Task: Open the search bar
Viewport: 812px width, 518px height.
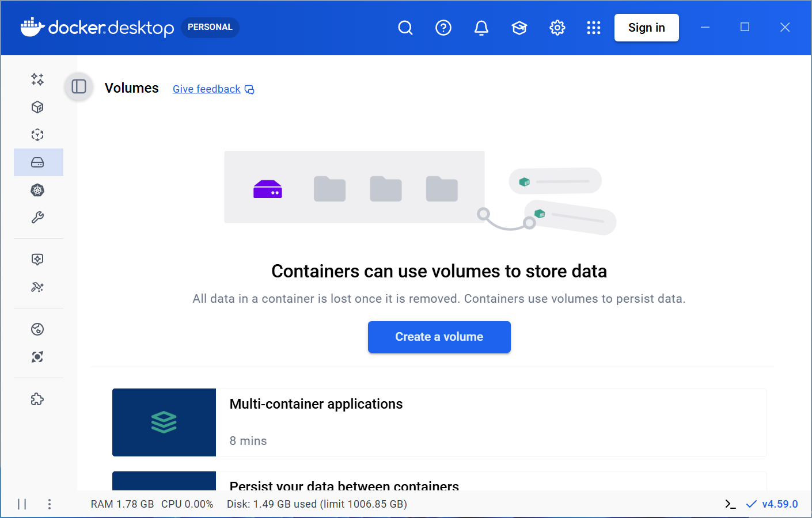Action: [x=405, y=27]
